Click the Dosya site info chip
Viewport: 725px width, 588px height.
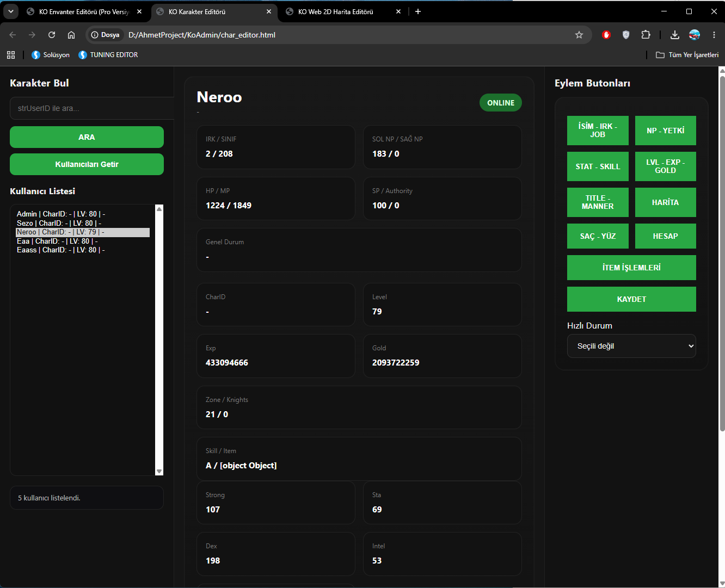pyautogui.click(x=106, y=35)
